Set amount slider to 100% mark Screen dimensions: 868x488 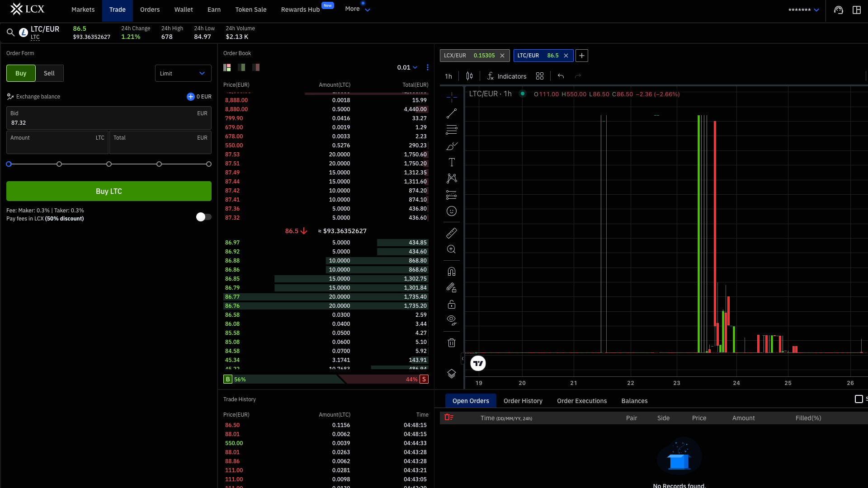[209, 164]
